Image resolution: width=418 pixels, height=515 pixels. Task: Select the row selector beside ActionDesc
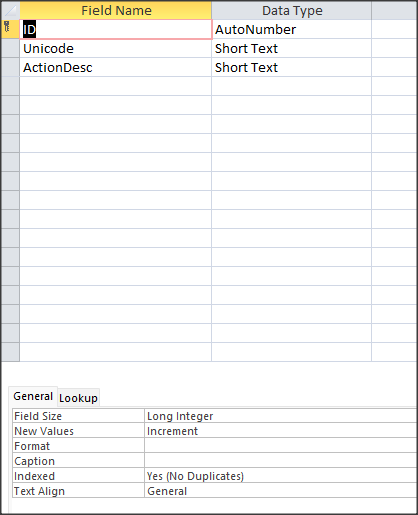tap(10, 68)
